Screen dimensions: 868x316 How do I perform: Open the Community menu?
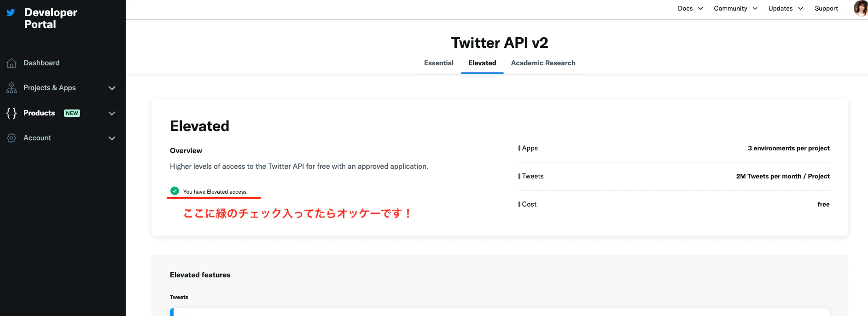(x=730, y=8)
